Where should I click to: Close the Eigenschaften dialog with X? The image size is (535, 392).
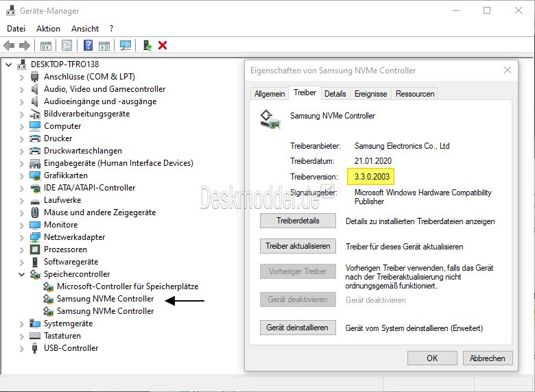pos(508,70)
